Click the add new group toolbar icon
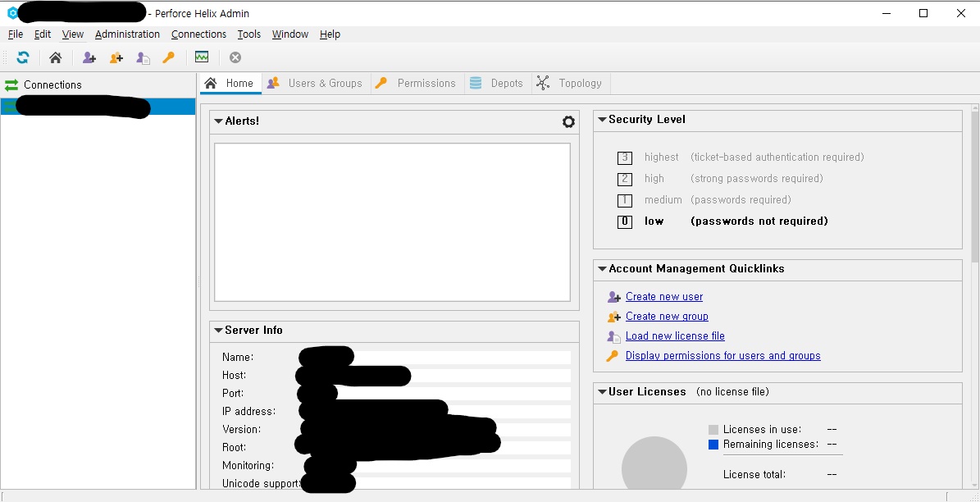Viewport: 980px width, 502px height. tap(116, 57)
